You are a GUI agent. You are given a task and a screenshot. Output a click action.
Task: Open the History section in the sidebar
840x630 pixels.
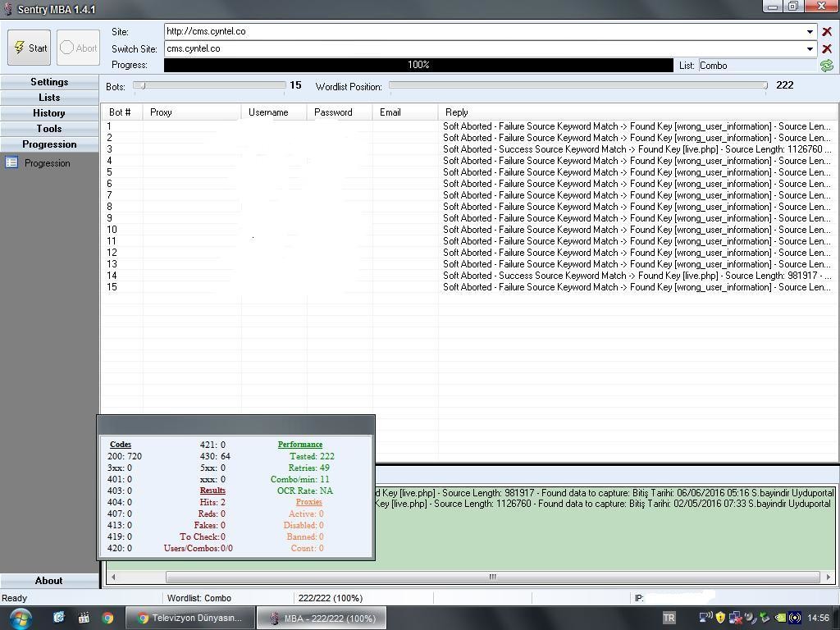tap(49, 113)
